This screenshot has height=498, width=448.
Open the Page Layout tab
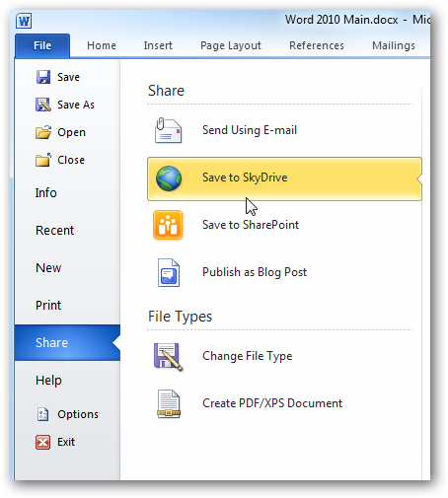pyautogui.click(x=231, y=45)
